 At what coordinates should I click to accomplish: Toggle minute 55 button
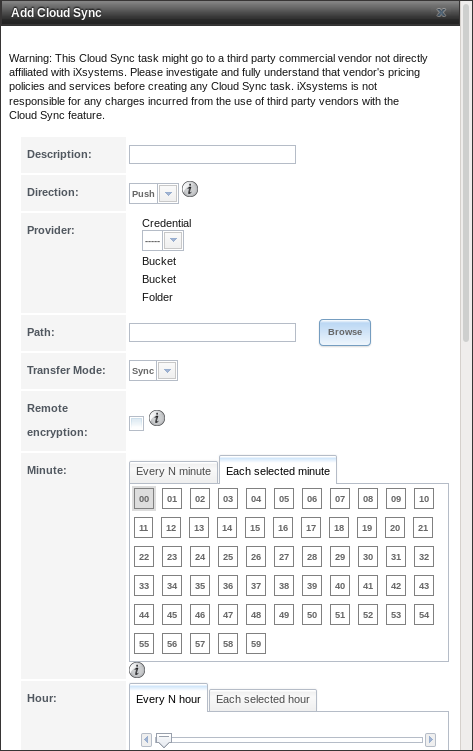[x=144, y=644]
